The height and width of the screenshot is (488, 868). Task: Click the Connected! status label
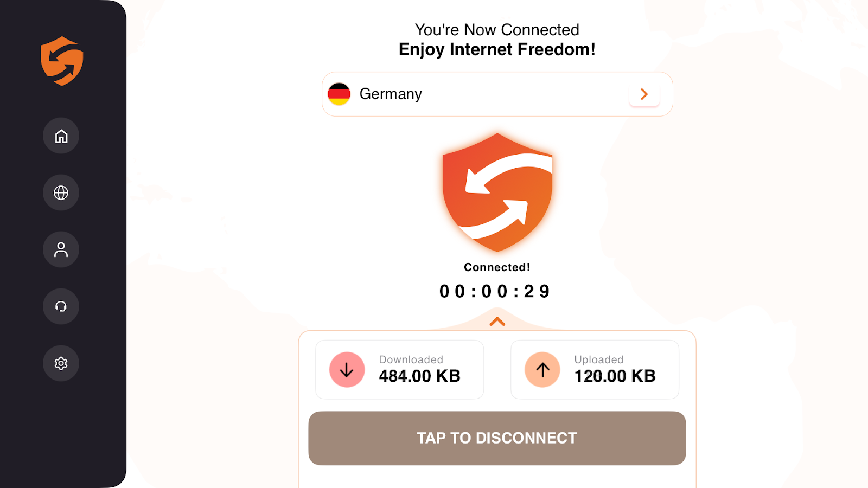click(x=497, y=267)
